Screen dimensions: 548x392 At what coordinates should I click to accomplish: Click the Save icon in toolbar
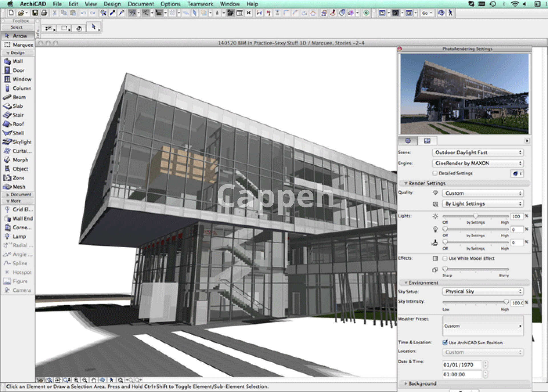35,13
